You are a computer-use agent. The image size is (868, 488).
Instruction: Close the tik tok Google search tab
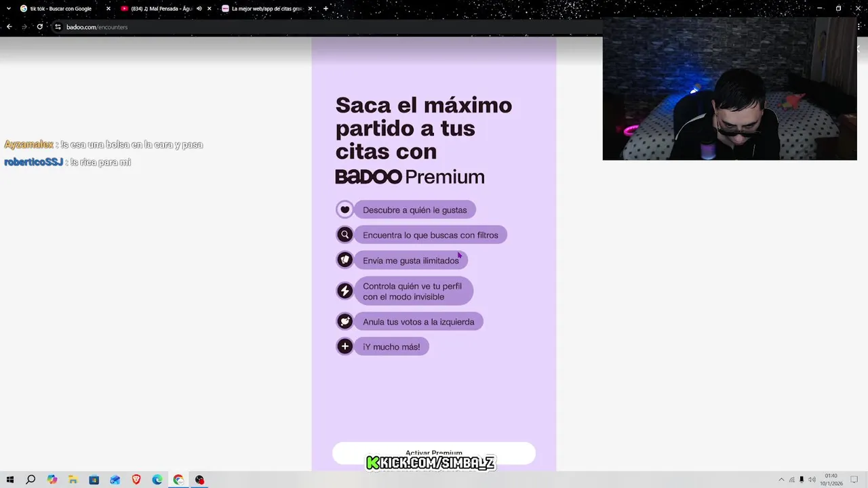coord(108,9)
